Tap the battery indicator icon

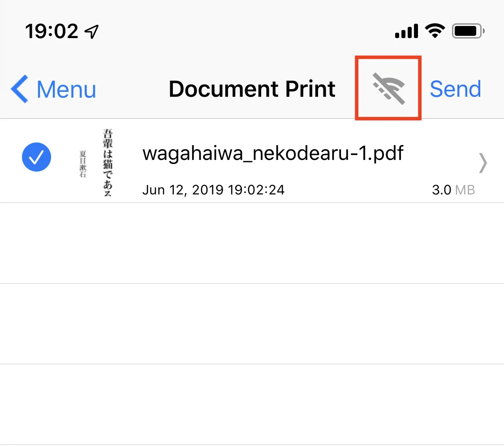click(468, 31)
